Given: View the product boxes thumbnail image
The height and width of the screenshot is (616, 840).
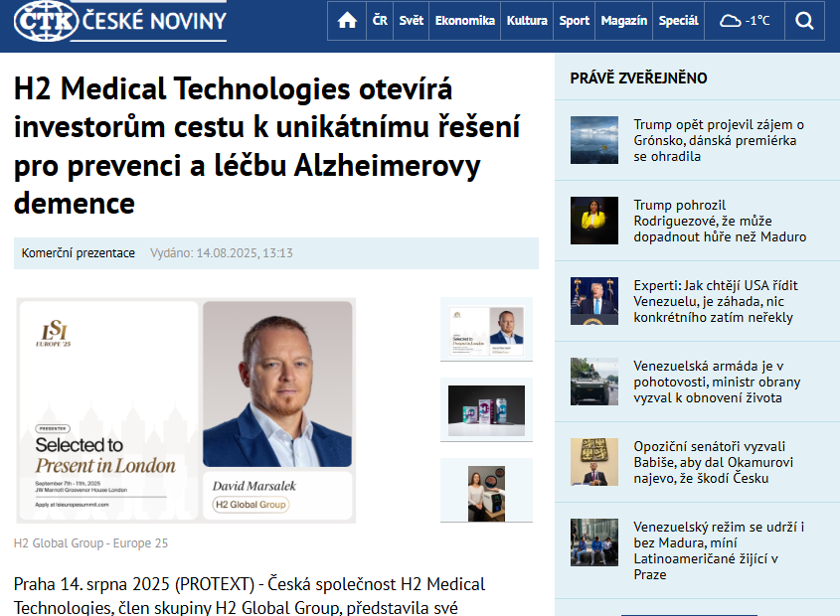Looking at the screenshot, I should [x=486, y=410].
